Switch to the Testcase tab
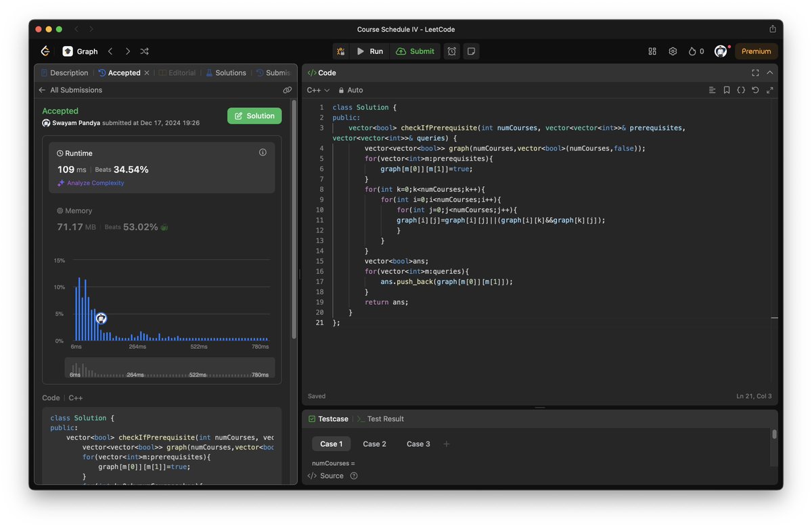 click(328, 419)
